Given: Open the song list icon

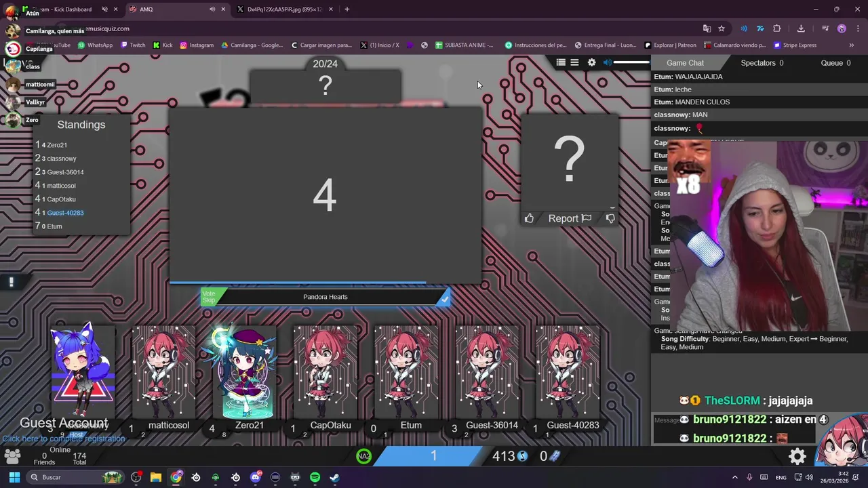Looking at the screenshot, I should 561,62.
